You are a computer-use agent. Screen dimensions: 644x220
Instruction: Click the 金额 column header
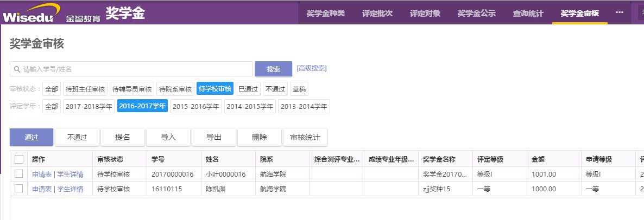[x=554, y=159]
